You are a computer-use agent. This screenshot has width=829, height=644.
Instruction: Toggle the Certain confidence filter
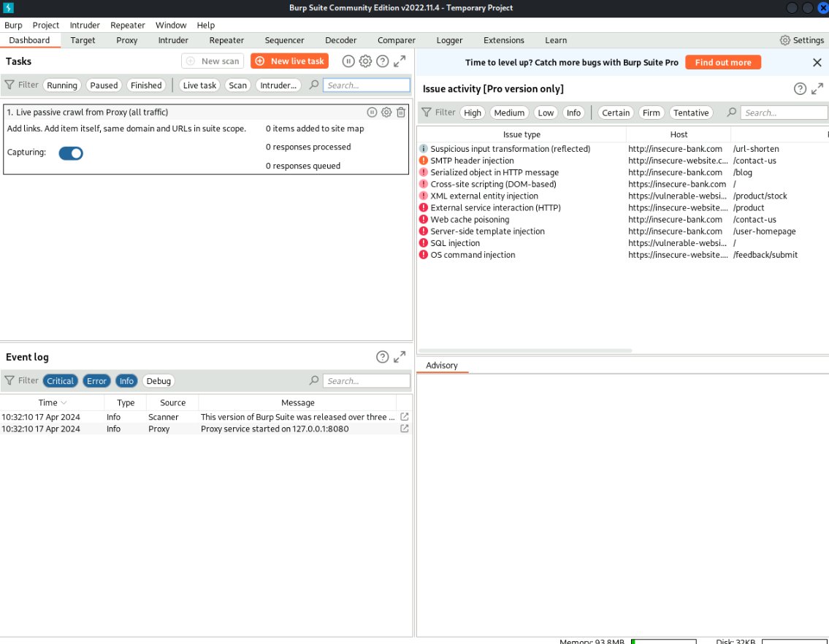point(616,112)
